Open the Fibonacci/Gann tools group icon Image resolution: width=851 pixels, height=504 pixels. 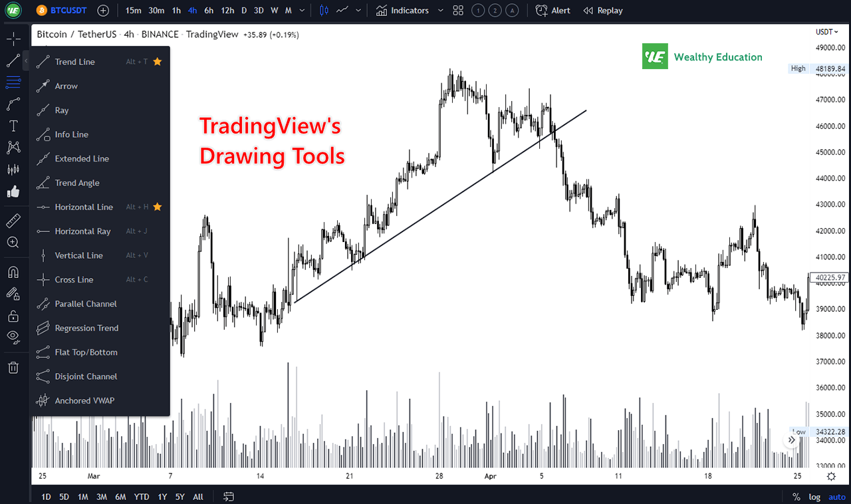point(13,82)
